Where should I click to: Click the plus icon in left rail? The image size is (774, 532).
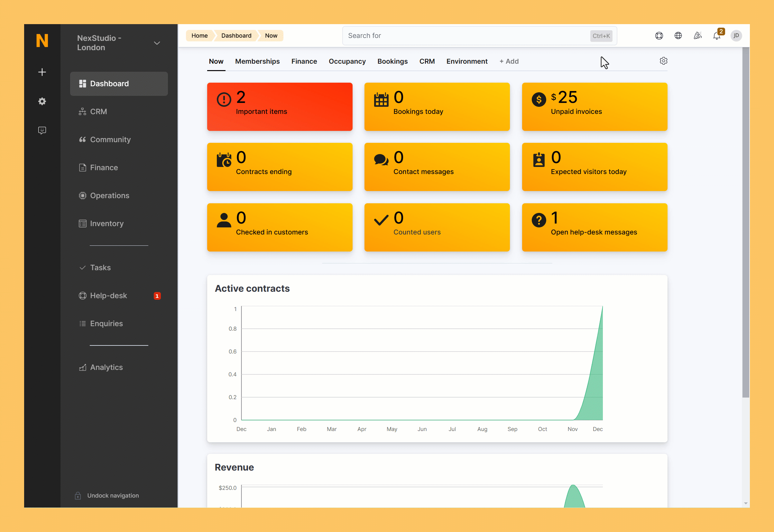point(42,72)
